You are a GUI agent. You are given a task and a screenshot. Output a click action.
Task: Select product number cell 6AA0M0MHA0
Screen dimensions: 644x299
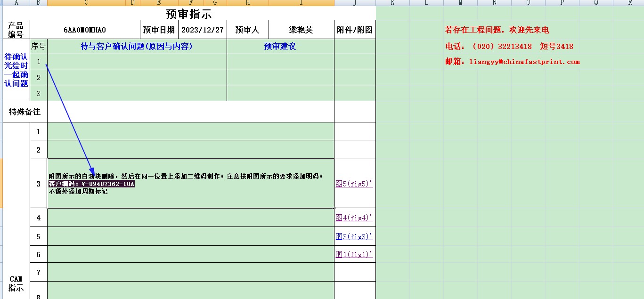pos(85,30)
